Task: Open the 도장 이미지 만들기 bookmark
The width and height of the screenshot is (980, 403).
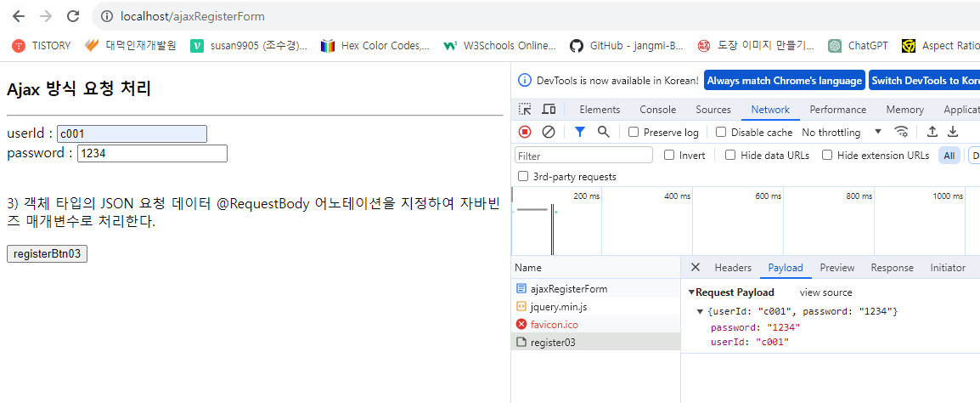Action: pos(757,46)
